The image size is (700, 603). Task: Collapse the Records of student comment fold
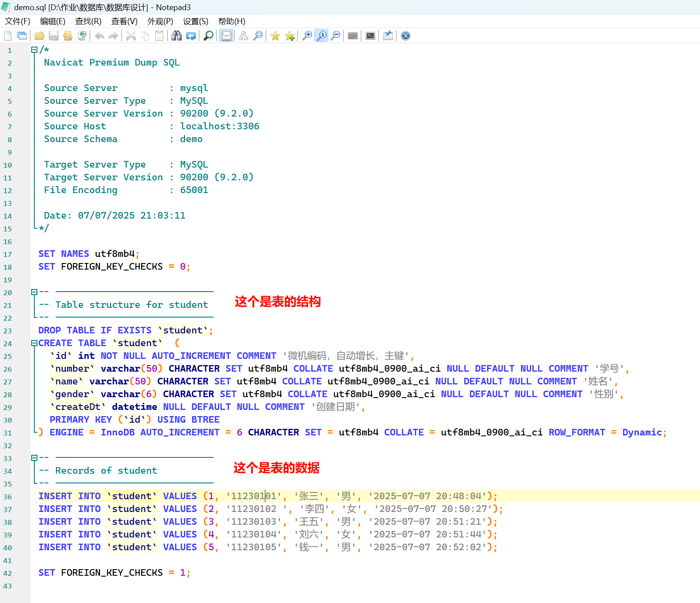tap(34, 458)
